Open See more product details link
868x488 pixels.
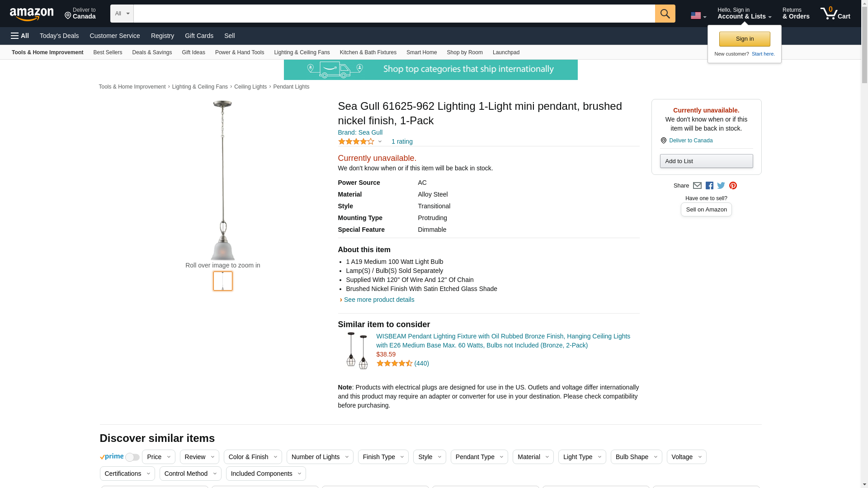[x=379, y=300]
